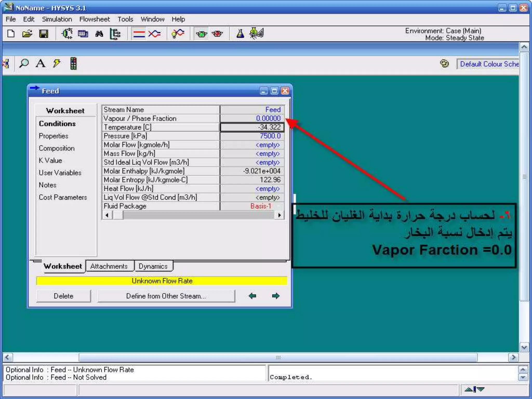This screenshot has width=532, height=399.
Task: Select the magnifier zoom tool in PFD toolbar
Action: pyautogui.click(x=24, y=63)
